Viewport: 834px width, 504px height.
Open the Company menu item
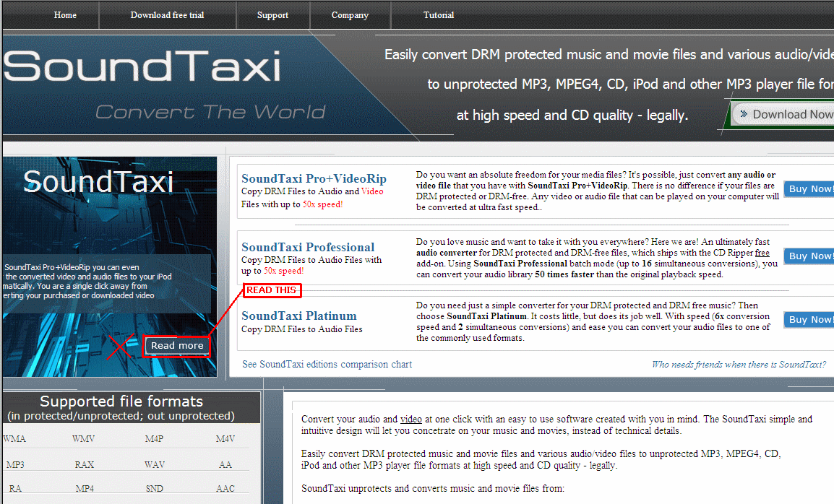350,15
